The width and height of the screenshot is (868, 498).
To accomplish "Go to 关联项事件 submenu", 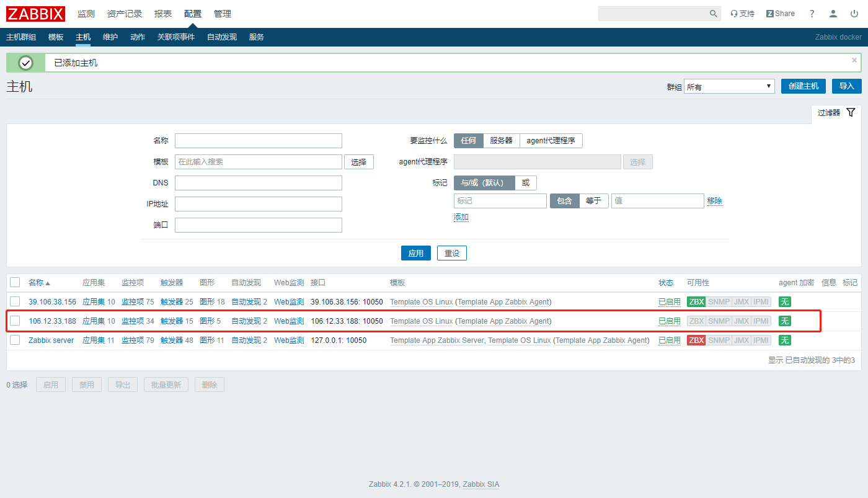I will [176, 37].
